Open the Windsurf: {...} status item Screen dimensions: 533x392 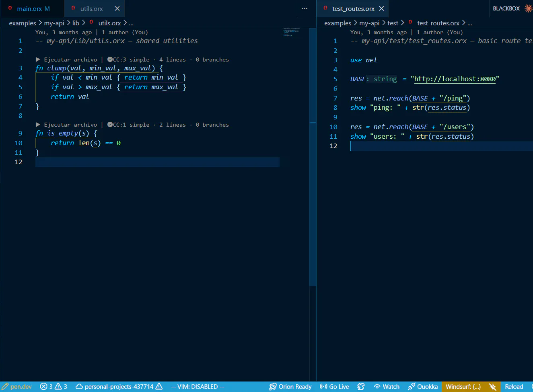[463, 387]
